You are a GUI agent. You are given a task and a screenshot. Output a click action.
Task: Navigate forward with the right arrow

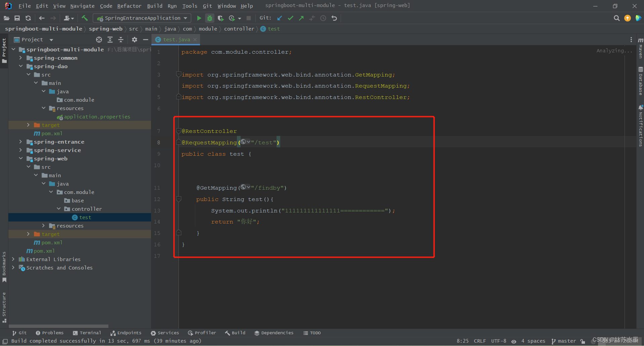tap(53, 18)
